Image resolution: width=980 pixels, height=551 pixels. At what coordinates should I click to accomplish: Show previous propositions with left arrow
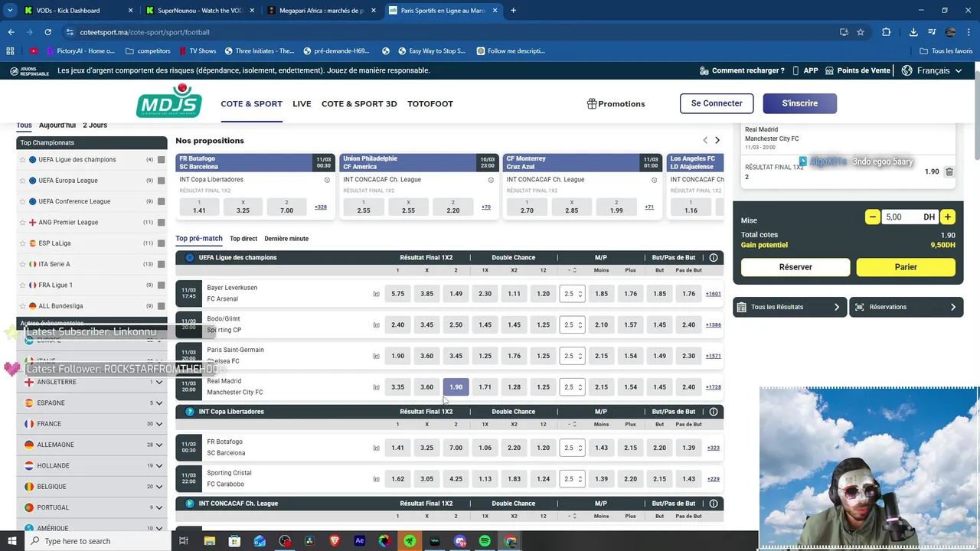click(705, 141)
